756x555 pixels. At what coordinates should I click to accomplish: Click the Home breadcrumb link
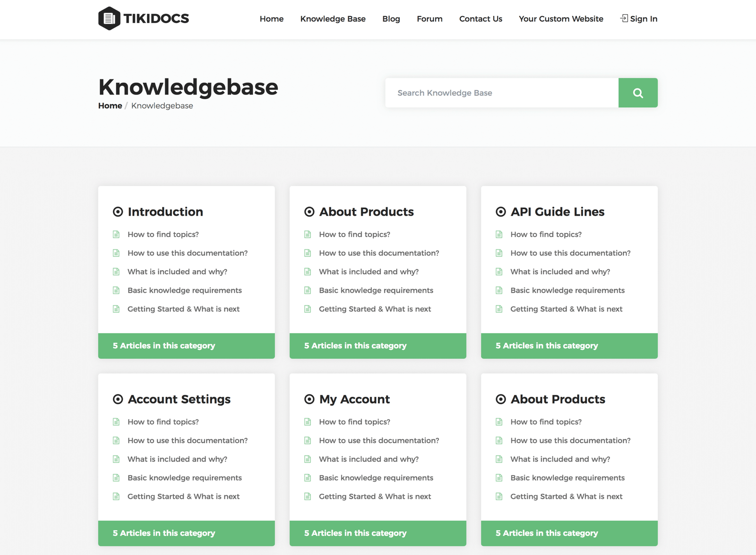click(110, 106)
